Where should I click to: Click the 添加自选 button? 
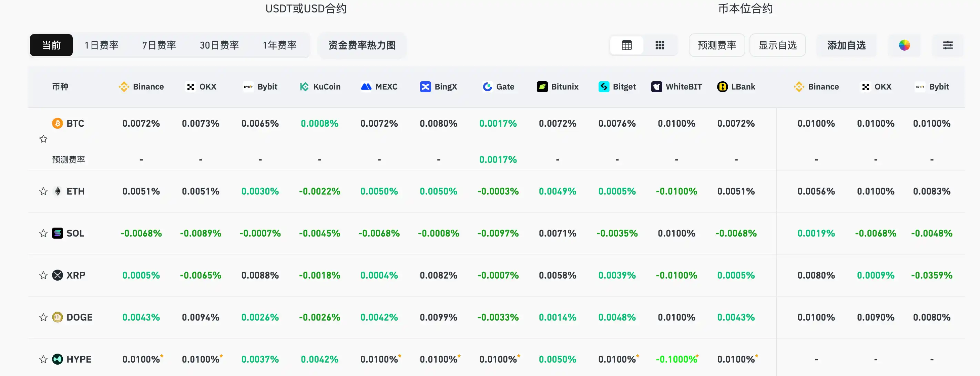coord(846,45)
